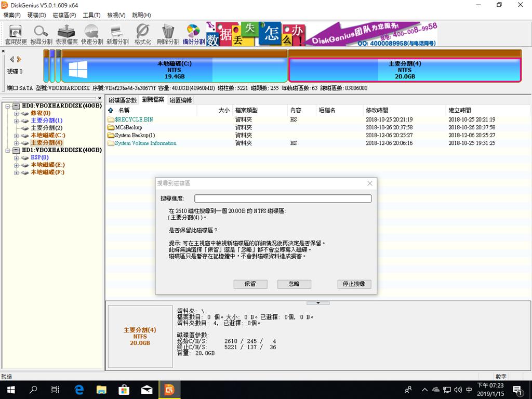
Task: Click the DiskGenius taskbar icon
Action: point(169,390)
